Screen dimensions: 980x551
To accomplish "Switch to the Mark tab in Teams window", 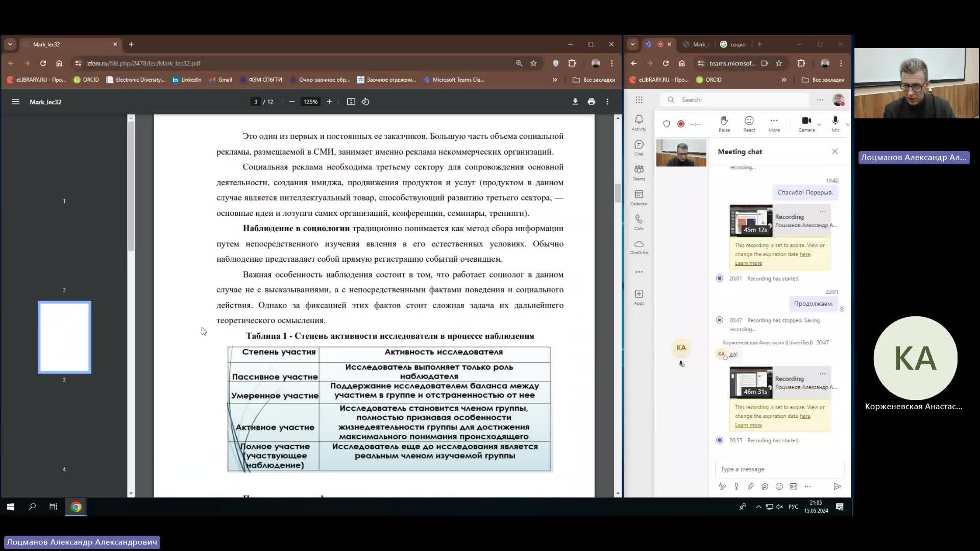I will [x=695, y=44].
